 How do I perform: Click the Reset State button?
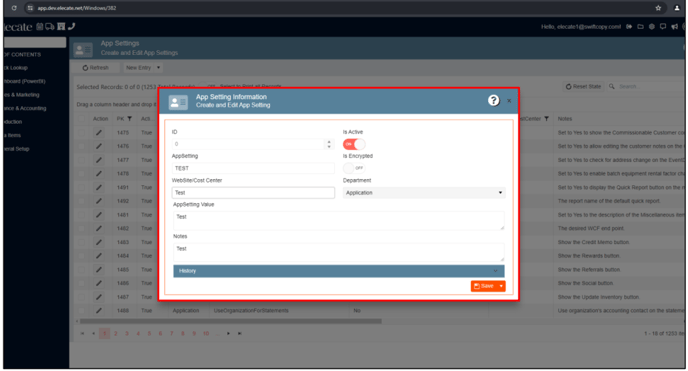pyautogui.click(x=584, y=86)
